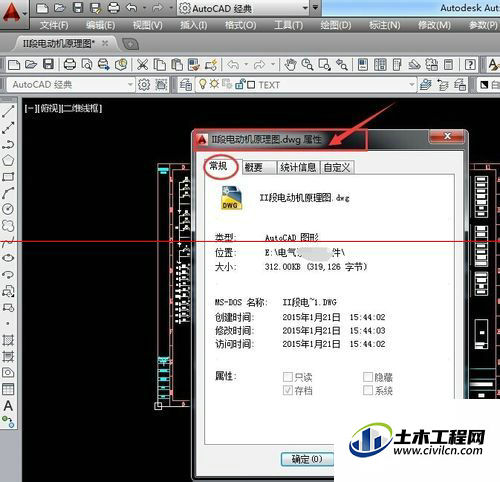This screenshot has width=500, height=482.
Task: Expand the AutoCAD 经典 workspace dropdown in title bar
Action: [x=305, y=8]
